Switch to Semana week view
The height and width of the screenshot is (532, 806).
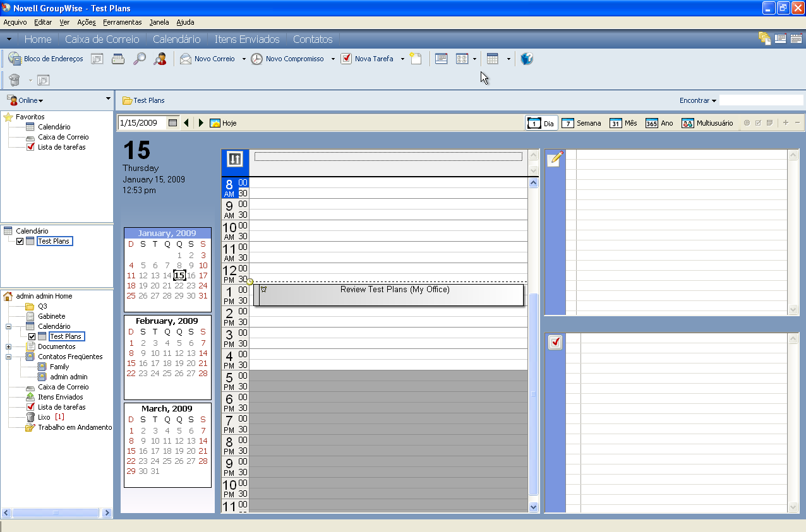[x=581, y=123]
